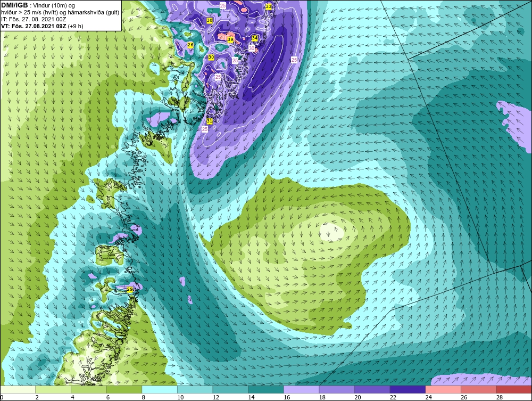Select the 26–28 m/s salmon swatch
The image size is (532, 401).
[x=479, y=389]
